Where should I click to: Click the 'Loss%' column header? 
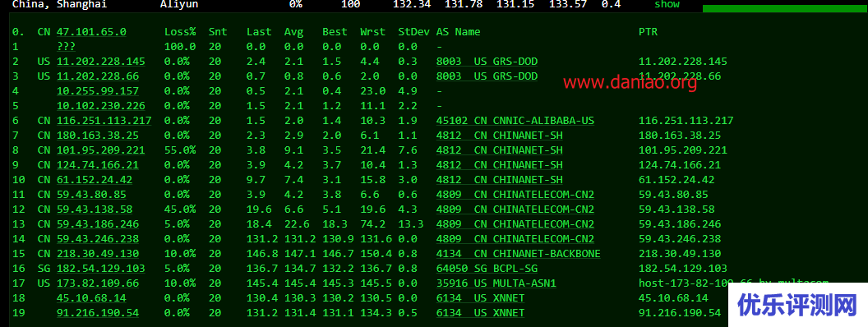tap(180, 32)
